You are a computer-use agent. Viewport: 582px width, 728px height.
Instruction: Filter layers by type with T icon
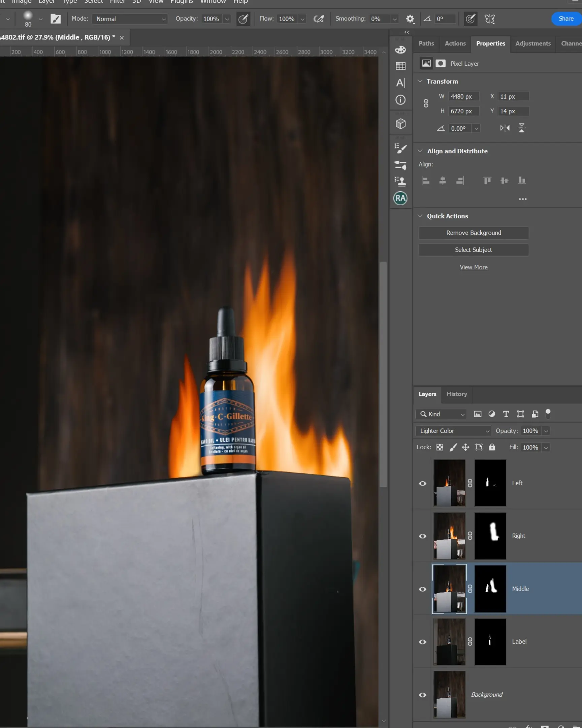(x=506, y=414)
